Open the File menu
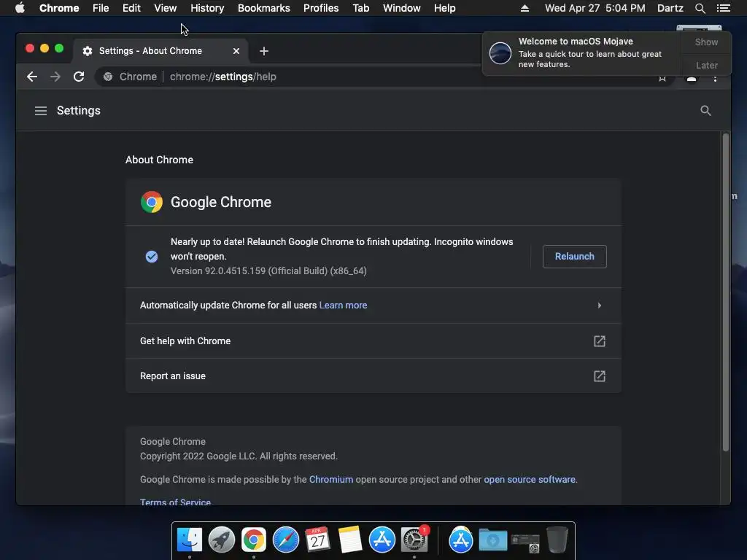The image size is (747, 560). 101,8
